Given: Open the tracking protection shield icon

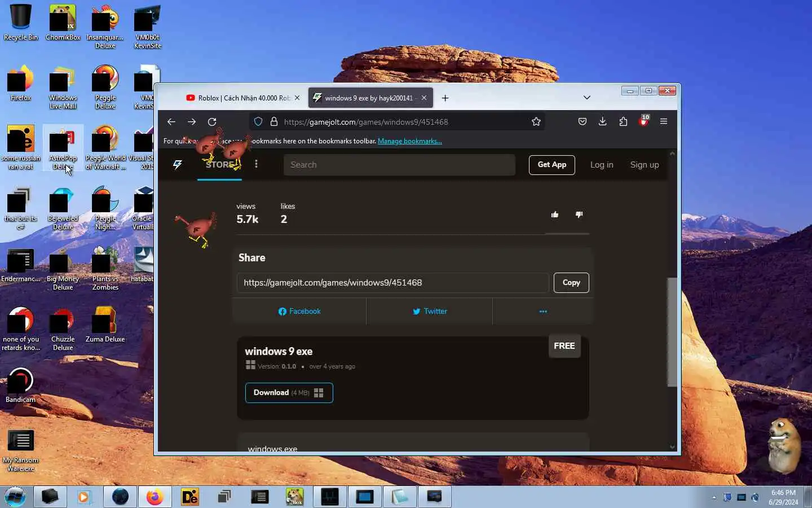Looking at the screenshot, I should click(258, 122).
